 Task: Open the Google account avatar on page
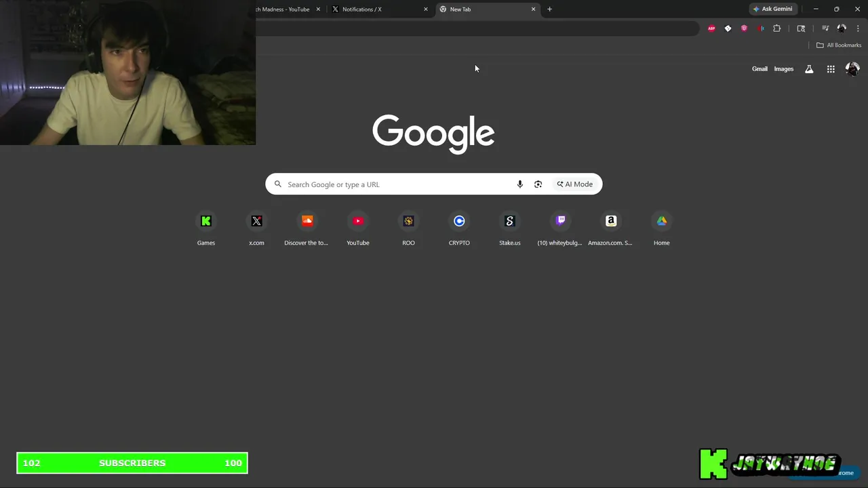852,69
